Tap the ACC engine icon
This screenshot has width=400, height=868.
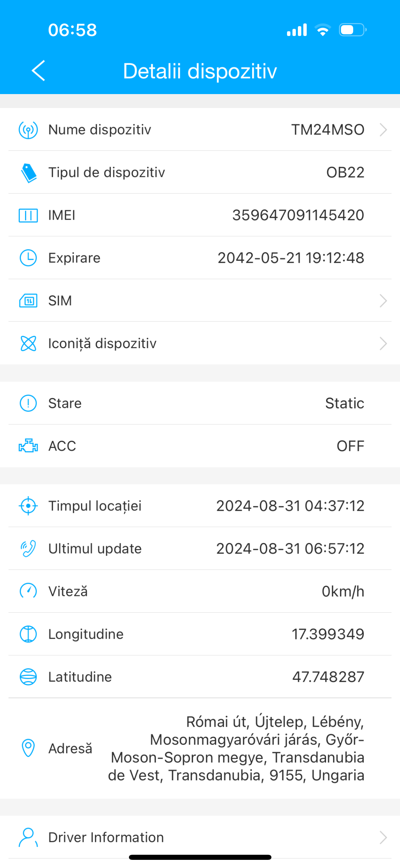tap(28, 446)
